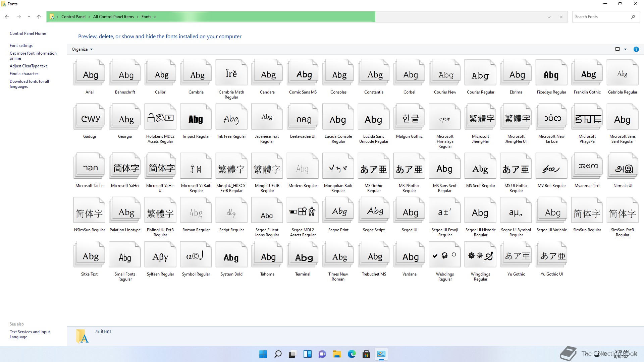Screen dimensions: 644x362
Task: Select the Microsoft YaHei font icon
Action: (125, 166)
